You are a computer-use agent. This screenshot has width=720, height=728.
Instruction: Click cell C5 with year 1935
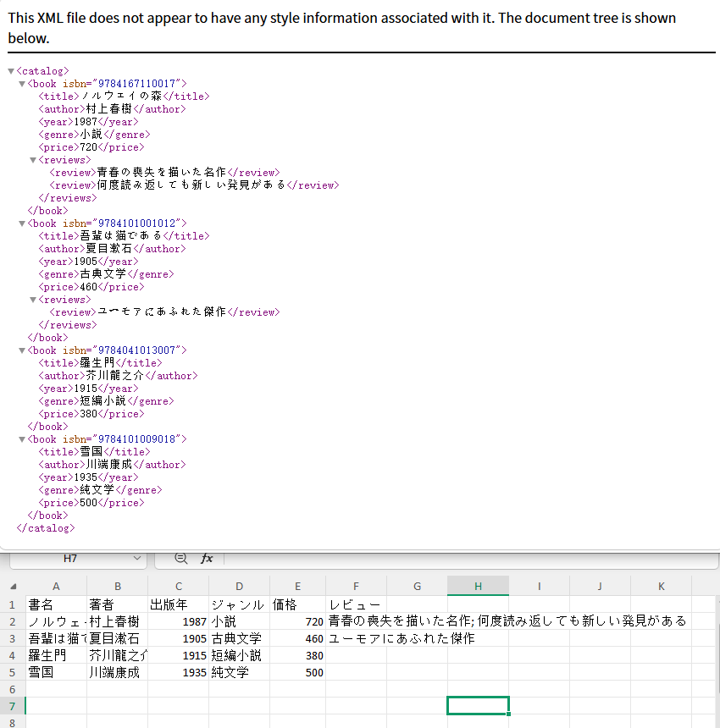tap(179, 672)
